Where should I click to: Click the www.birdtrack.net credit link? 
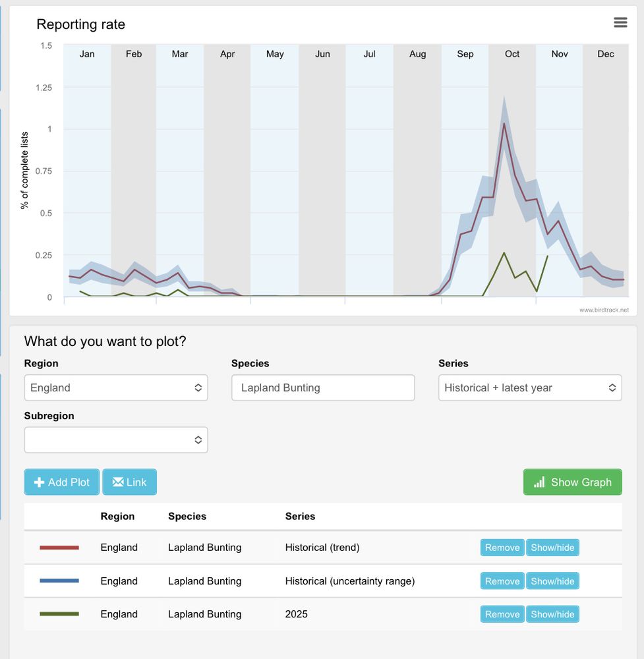coord(604,310)
